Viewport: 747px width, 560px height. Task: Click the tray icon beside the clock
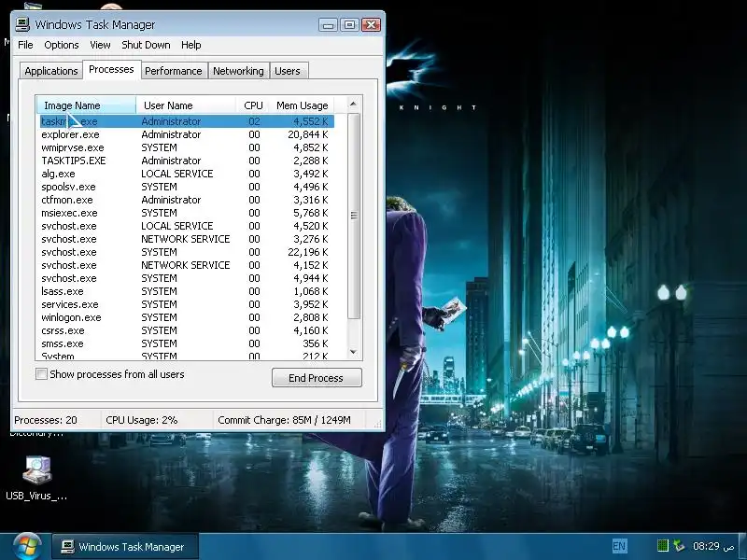[679, 546]
